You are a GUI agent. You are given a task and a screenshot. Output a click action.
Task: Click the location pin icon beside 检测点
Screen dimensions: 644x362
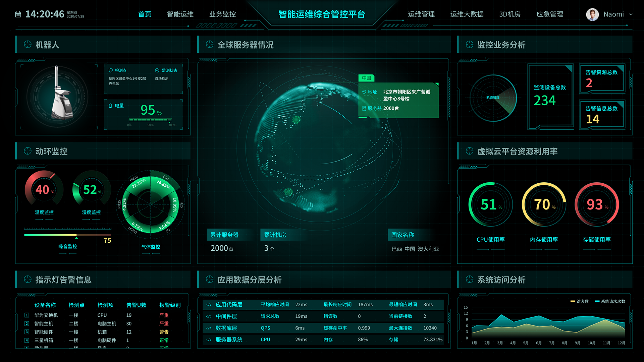(111, 70)
